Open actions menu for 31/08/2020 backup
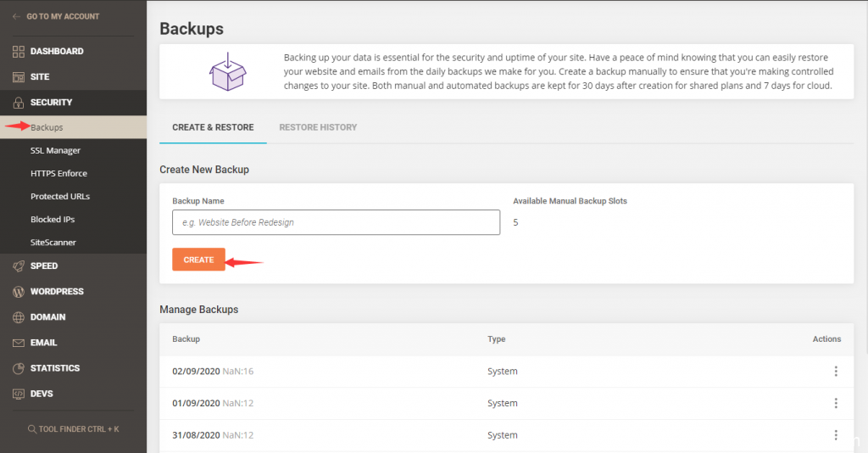Image resolution: width=868 pixels, height=453 pixels. click(x=836, y=435)
